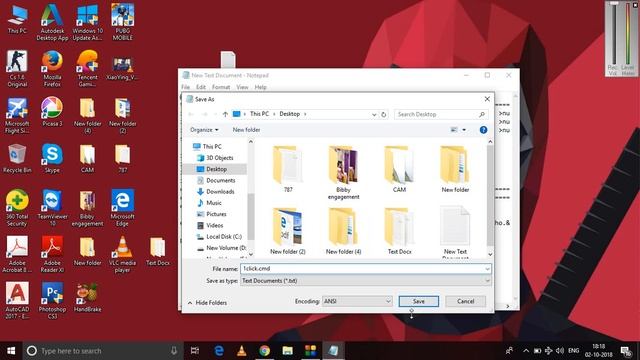The image size is (640, 360).
Task: Select the Photoshop CS3 desktop icon
Action: pos(52,301)
